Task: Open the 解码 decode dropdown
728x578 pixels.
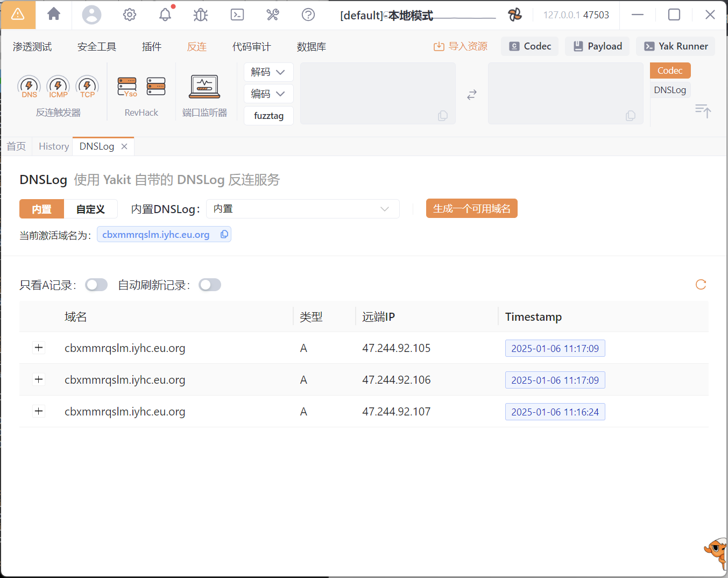Action: click(x=268, y=72)
